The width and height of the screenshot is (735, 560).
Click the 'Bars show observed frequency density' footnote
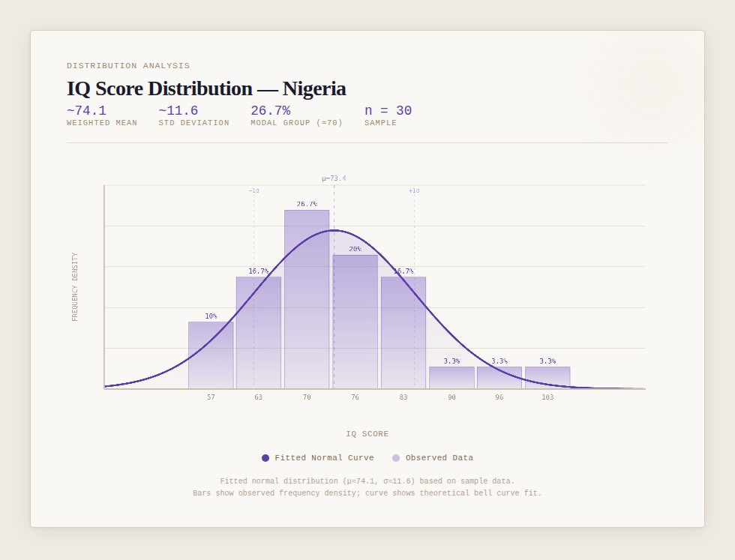tap(367, 493)
